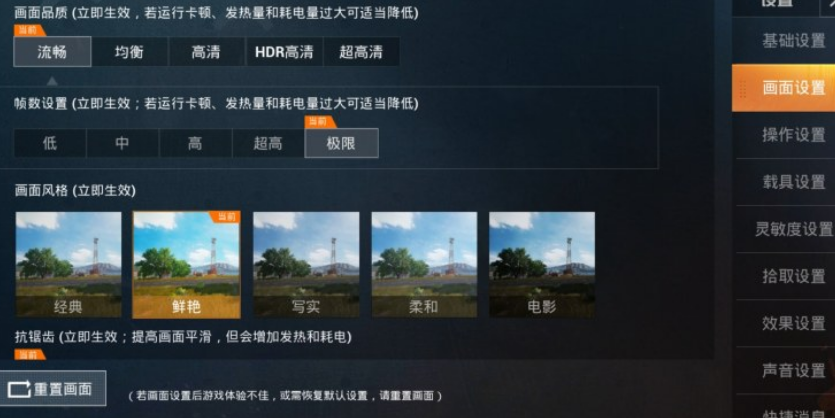Set frame rate to 高
The height and width of the screenshot is (418, 835).
[195, 143]
